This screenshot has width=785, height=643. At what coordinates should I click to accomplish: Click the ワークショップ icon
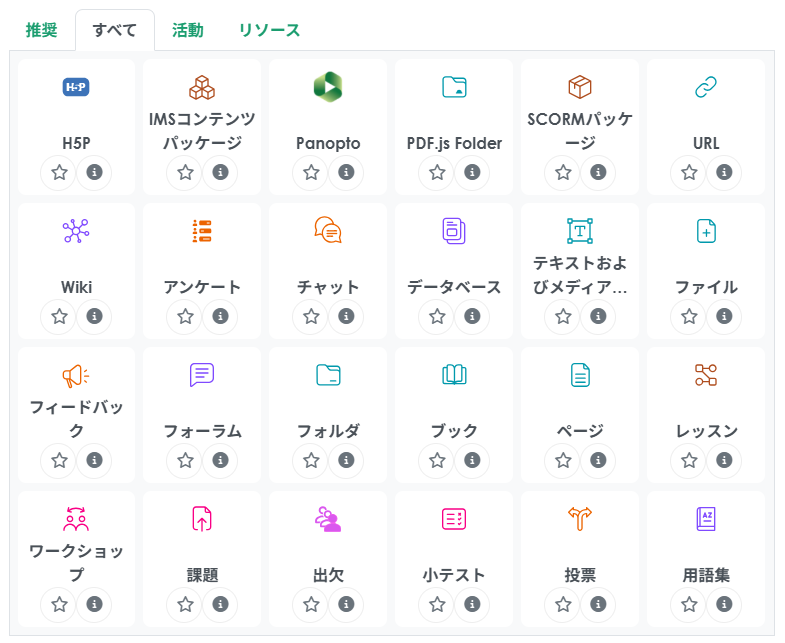coord(76,519)
